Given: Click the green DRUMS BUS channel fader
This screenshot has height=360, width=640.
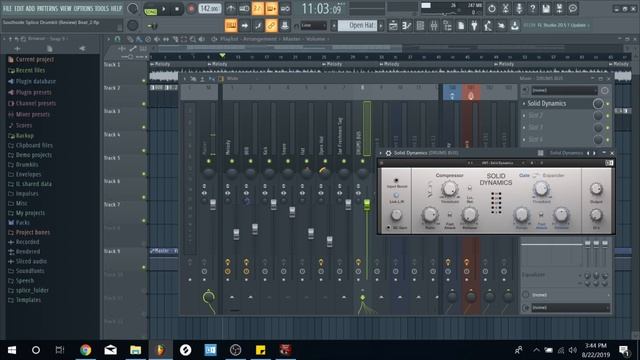Looking at the screenshot, I should pos(367,204).
